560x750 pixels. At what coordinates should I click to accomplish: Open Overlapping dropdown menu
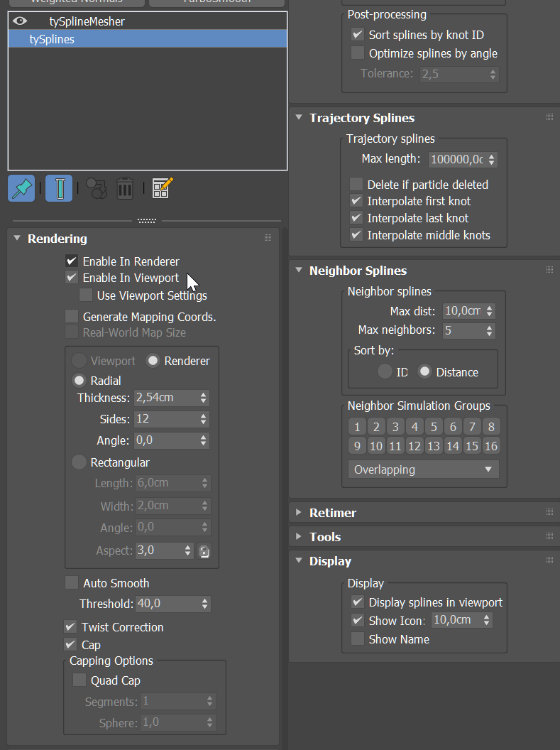(424, 469)
